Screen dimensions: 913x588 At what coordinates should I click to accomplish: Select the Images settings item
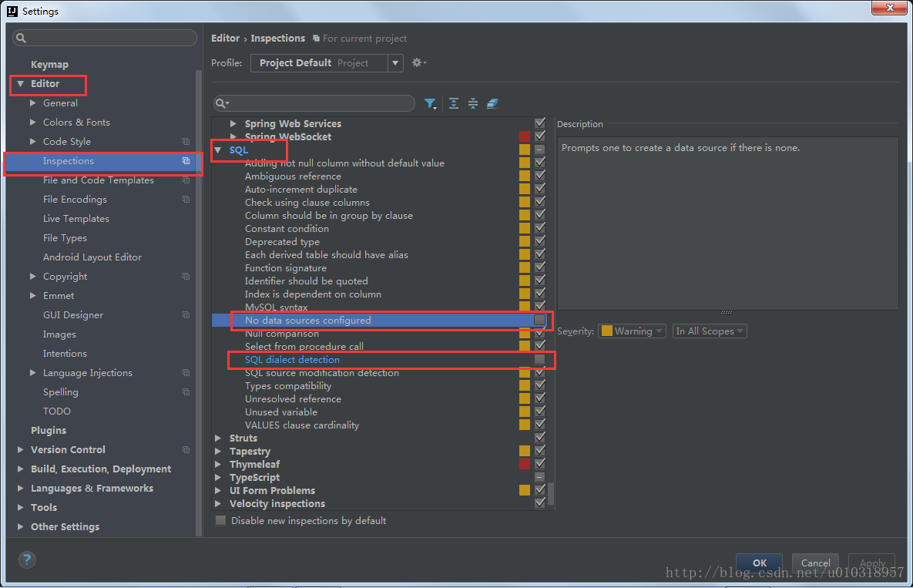tap(59, 334)
